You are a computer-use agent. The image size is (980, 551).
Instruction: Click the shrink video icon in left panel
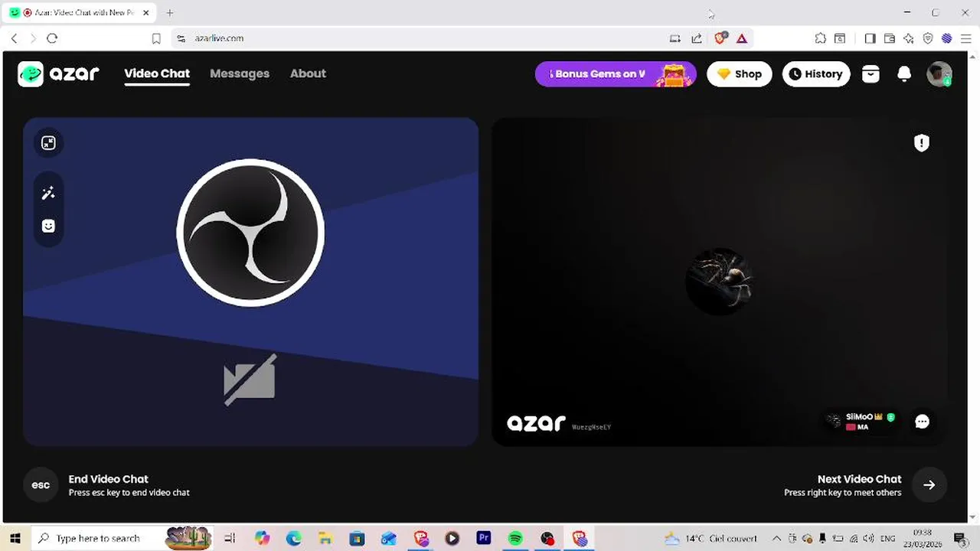[x=48, y=143]
